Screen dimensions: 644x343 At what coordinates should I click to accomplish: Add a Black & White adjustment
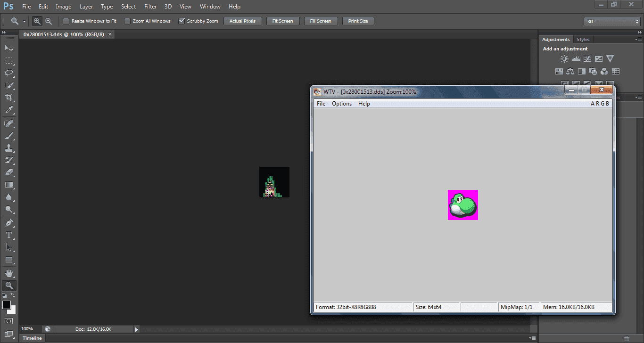[582, 72]
